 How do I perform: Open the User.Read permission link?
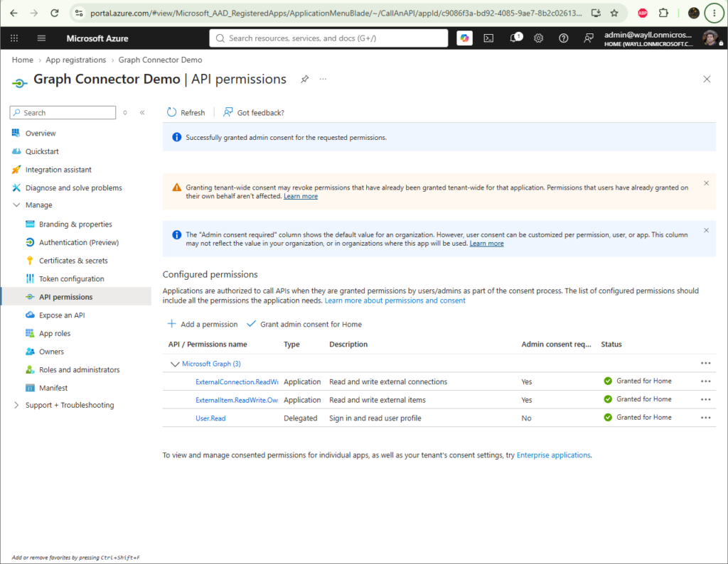pos(210,418)
